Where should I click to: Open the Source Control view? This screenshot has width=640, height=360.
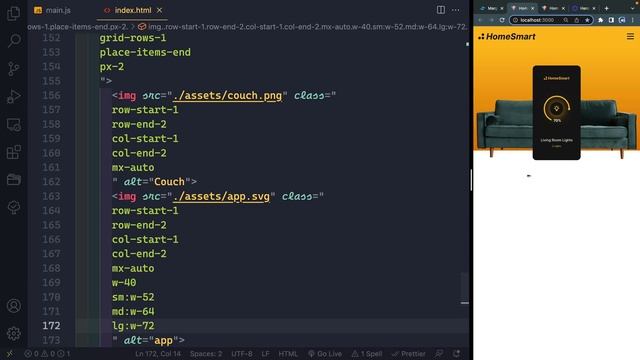pos(13,69)
